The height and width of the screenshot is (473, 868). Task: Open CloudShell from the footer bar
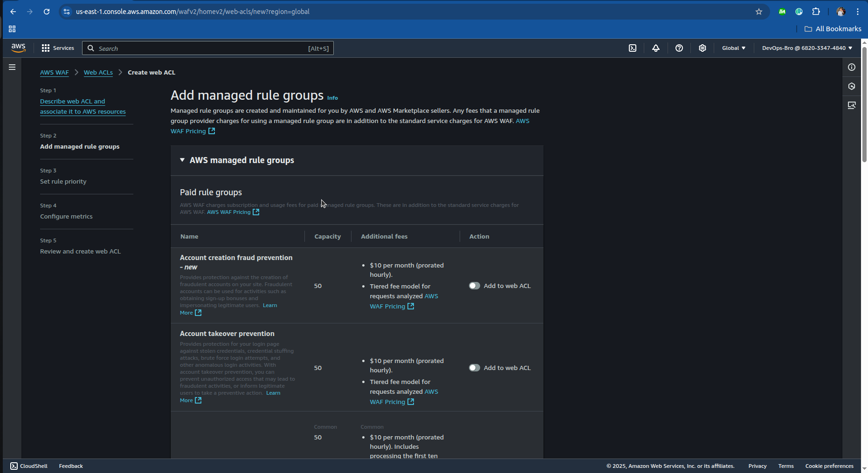click(x=29, y=466)
